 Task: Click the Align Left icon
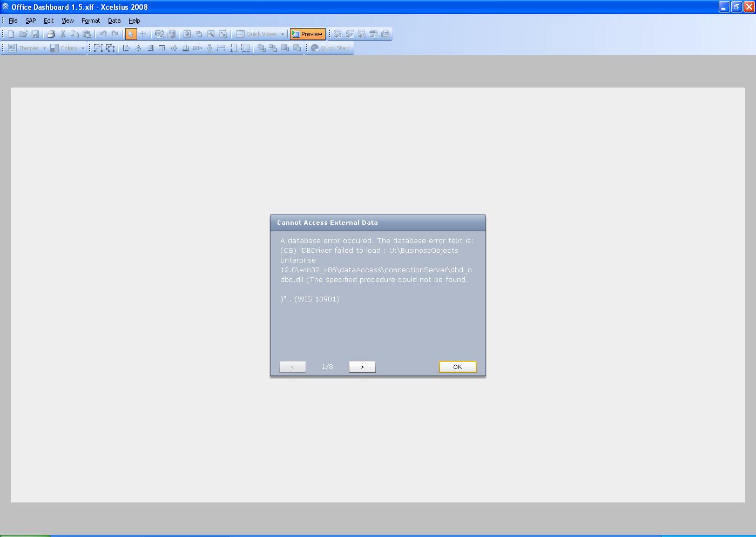pyautogui.click(x=126, y=48)
